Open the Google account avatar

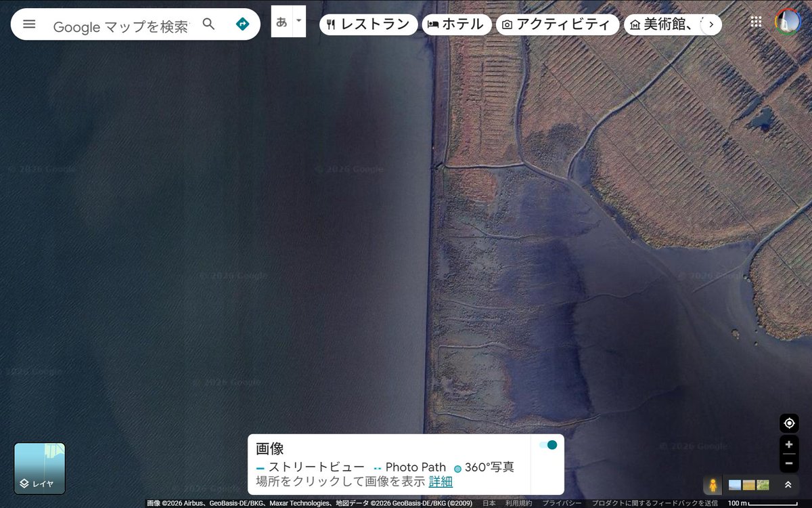pyautogui.click(x=788, y=22)
